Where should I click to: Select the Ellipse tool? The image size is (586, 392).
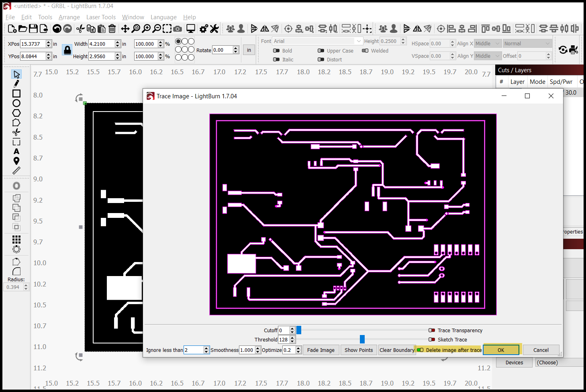[x=16, y=103]
